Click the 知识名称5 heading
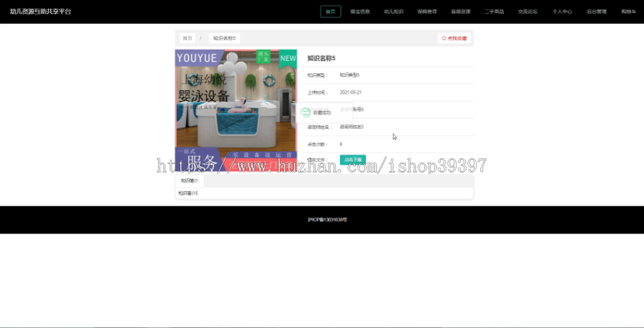 coord(321,58)
